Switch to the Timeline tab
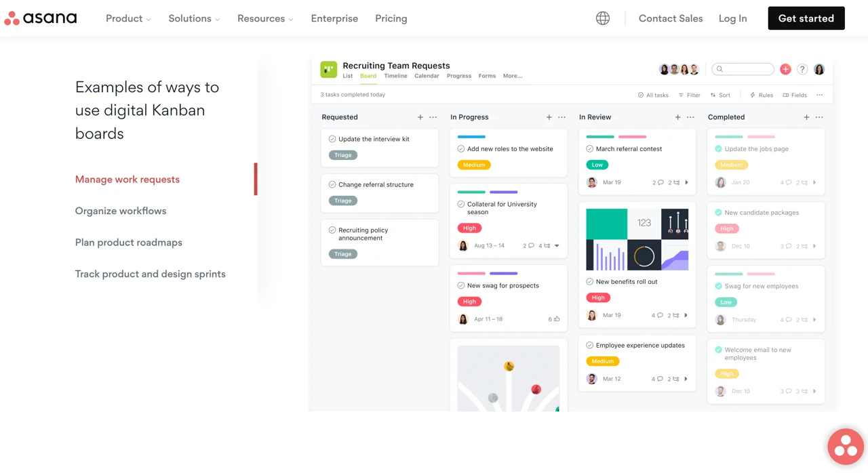868x473 pixels. [x=395, y=76]
